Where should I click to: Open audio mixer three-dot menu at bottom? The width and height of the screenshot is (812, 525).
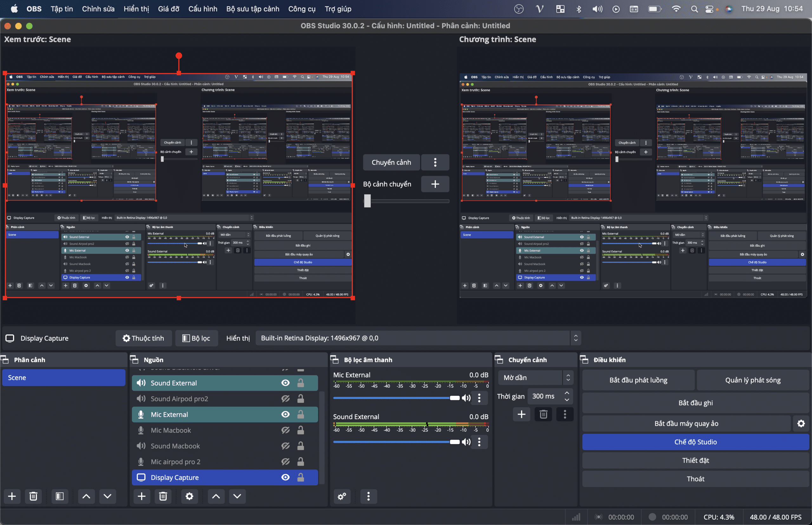click(369, 496)
